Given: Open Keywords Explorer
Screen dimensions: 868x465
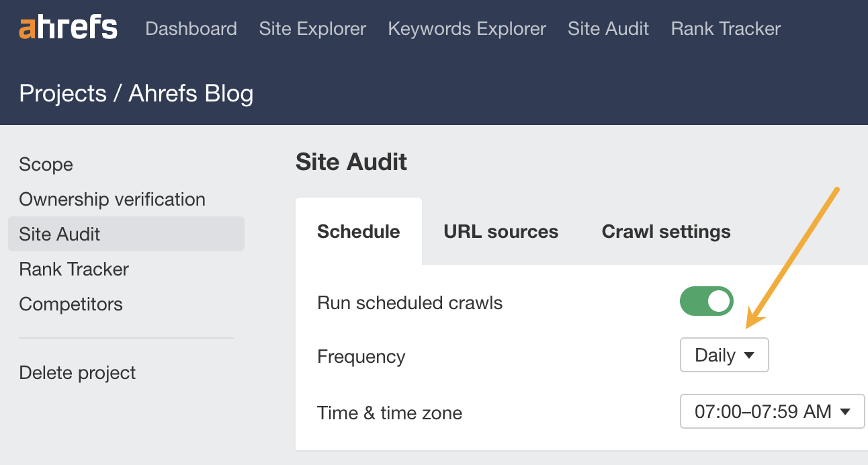Looking at the screenshot, I should tap(466, 28).
